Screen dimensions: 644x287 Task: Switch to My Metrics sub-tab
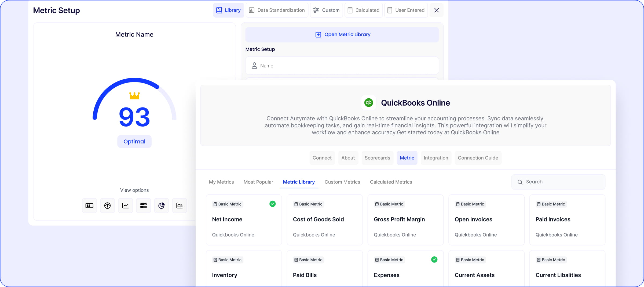pos(221,182)
